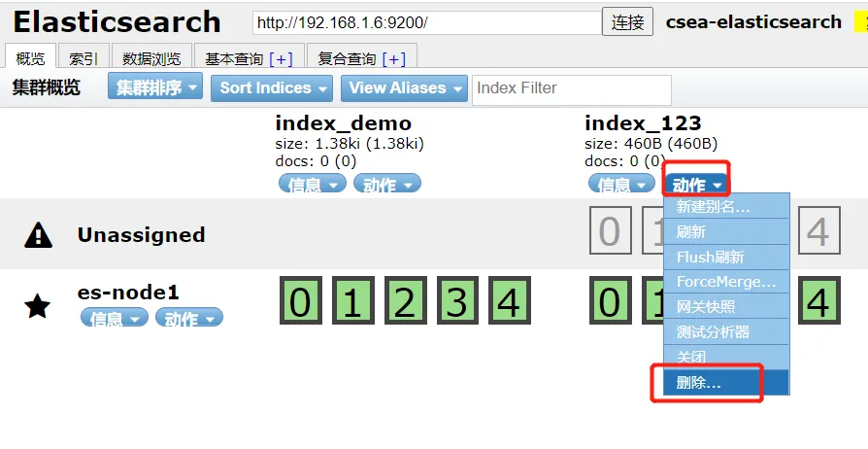Switch to the 索引 tab
Viewport: 868px width, 449px height.
click(x=83, y=57)
